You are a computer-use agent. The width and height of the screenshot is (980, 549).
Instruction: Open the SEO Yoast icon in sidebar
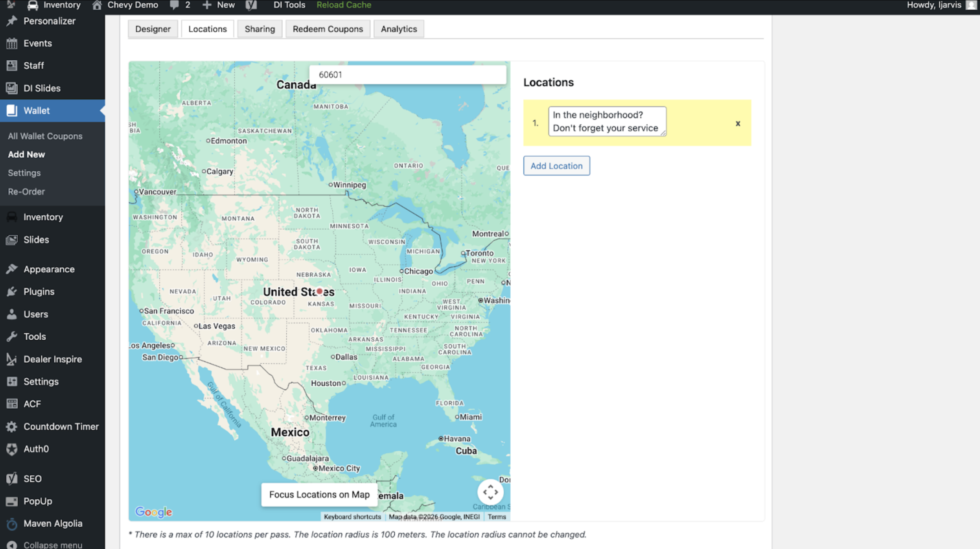coord(12,478)
